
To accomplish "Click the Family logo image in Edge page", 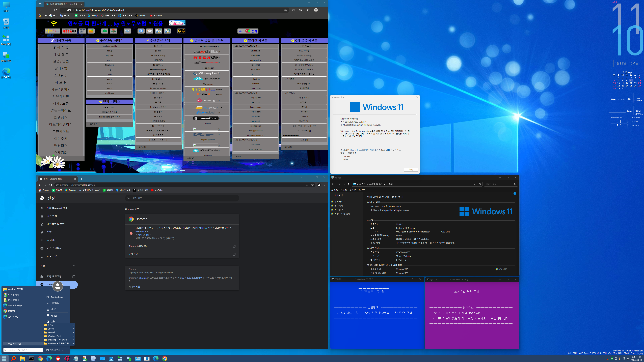I will click(x=177, y=23).
